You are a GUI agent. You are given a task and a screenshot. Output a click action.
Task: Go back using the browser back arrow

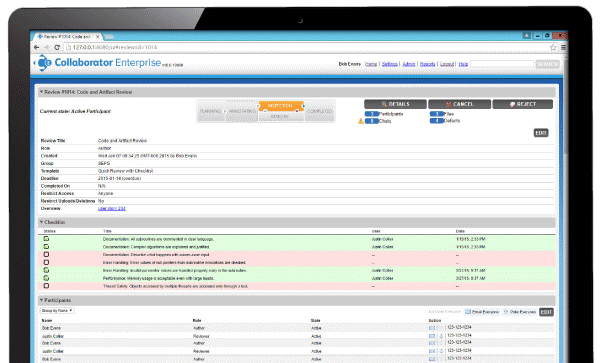click(36, 47)
